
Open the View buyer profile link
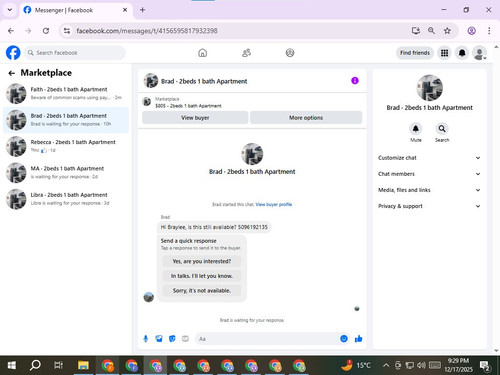(274, 204)
